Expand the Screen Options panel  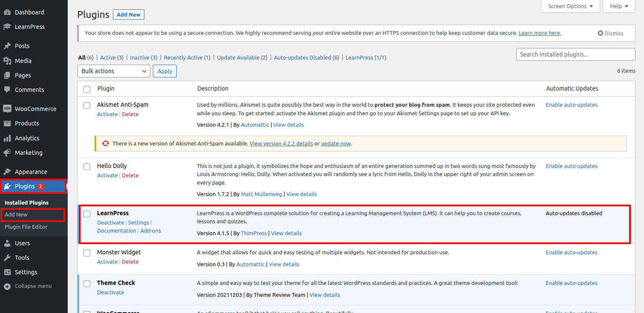(x=570, y=6)
